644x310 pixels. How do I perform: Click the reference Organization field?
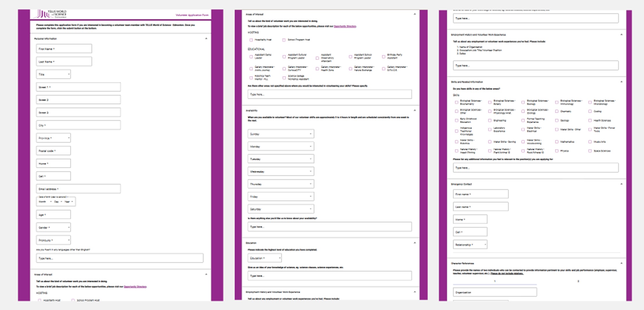pyautogui.click(x=495, y=292)
